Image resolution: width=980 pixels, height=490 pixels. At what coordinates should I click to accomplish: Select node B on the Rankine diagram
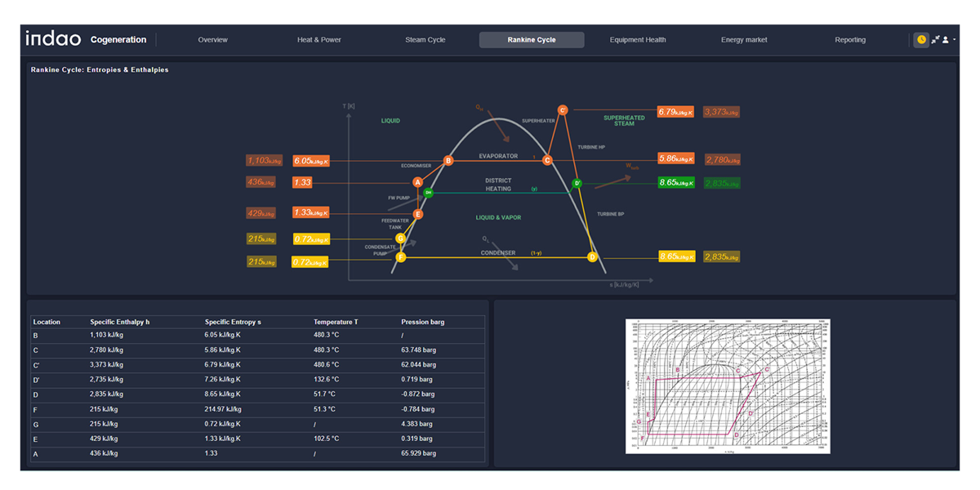[448, 161]
